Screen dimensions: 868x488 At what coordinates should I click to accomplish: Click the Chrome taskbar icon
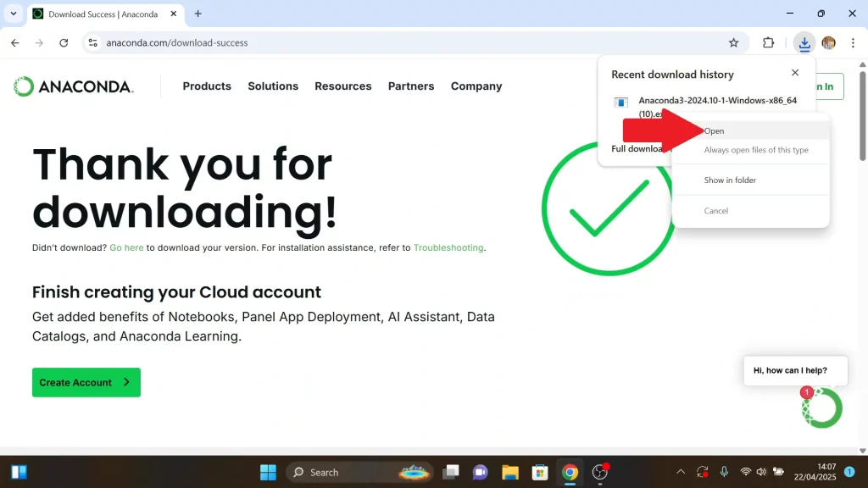tap(570, 472)
